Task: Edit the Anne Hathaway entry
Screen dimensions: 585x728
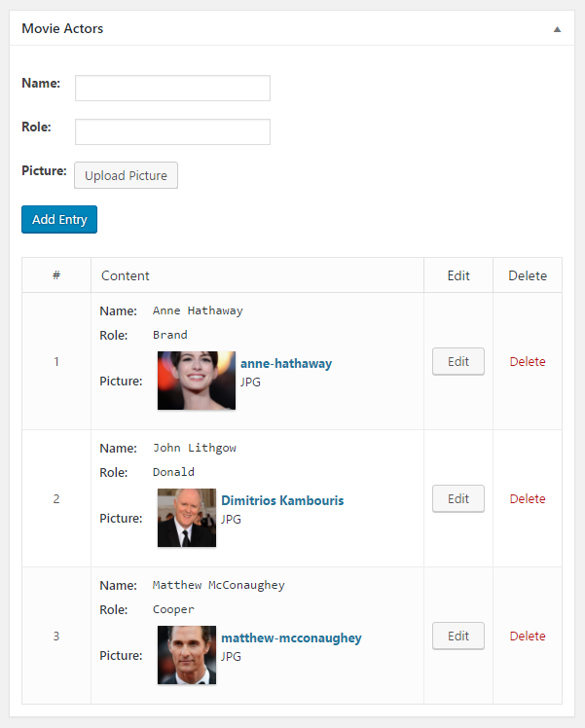Action: (x=458, y=361)
